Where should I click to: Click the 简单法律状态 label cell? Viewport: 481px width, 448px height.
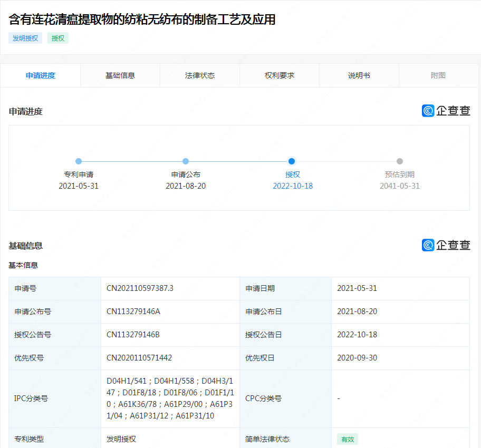coord(286,439)
